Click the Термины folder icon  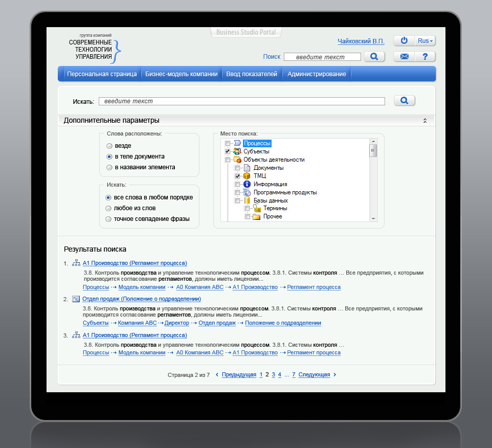coord(257,208)
